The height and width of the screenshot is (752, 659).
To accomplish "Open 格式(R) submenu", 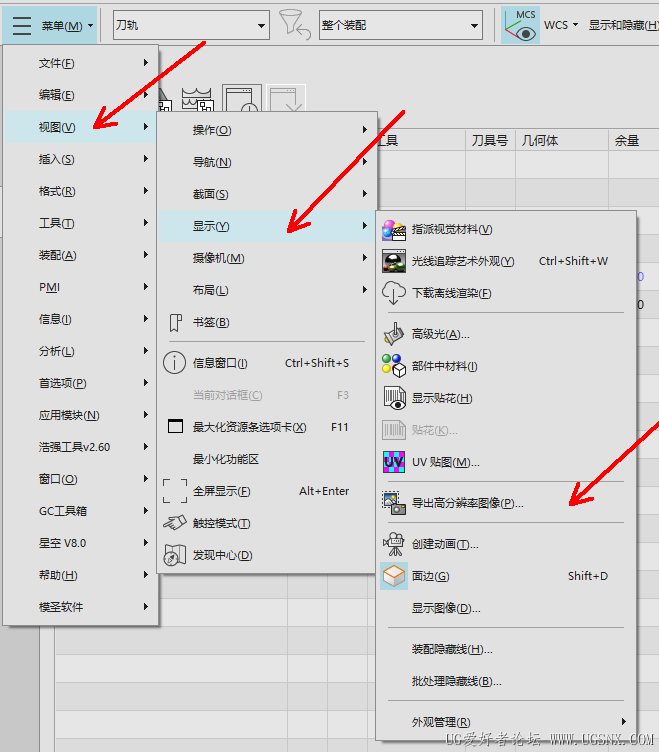I will pos(81,191).
